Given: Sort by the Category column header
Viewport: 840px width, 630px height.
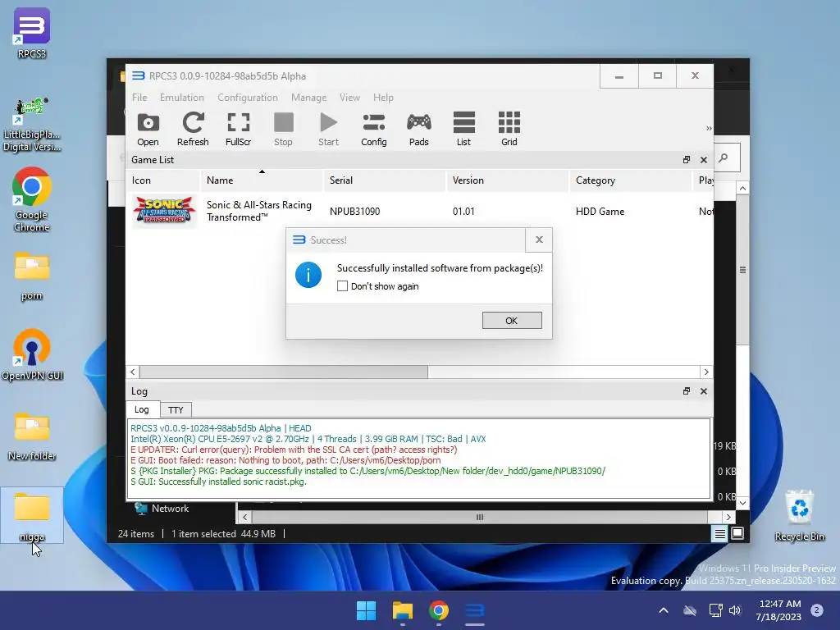Looking at the screenshot, I should [x=631, y=180].
